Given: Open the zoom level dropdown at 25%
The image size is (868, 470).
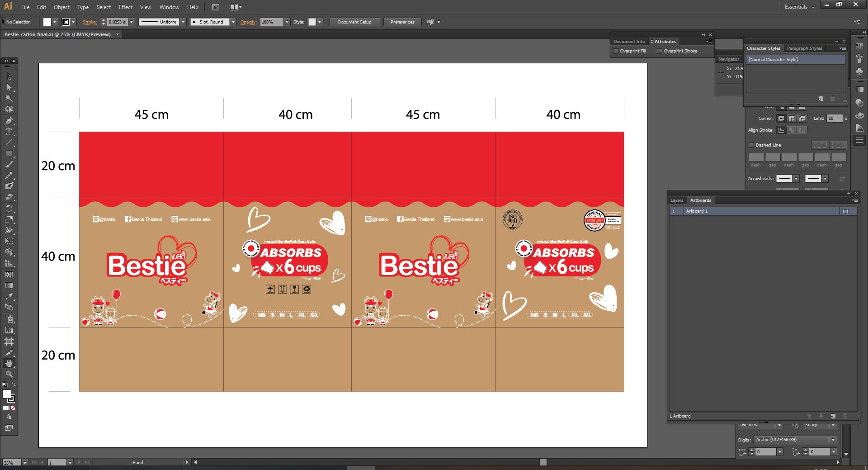Looking at the screenshot, I should click(x=25, y=463).
